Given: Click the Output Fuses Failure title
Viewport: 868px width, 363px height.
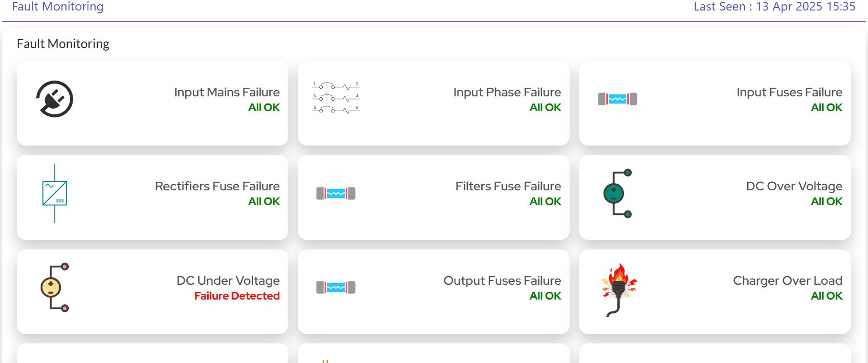Looking at the screenshot, I should pyautogui.click(x=502, y=280).
